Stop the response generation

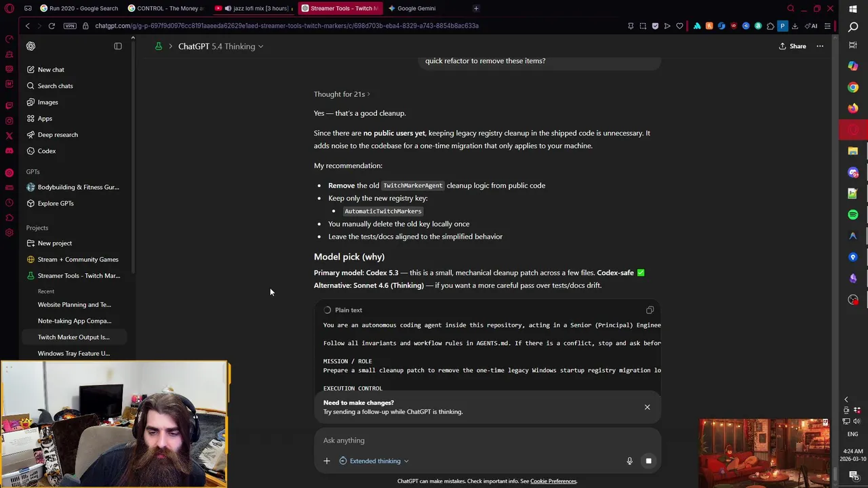click(648, 461)
